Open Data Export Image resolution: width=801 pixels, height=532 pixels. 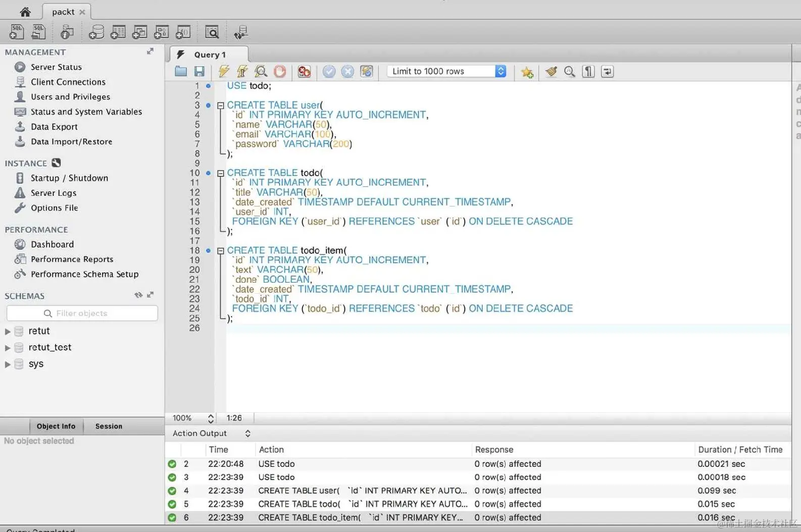[x=54, y=127]
